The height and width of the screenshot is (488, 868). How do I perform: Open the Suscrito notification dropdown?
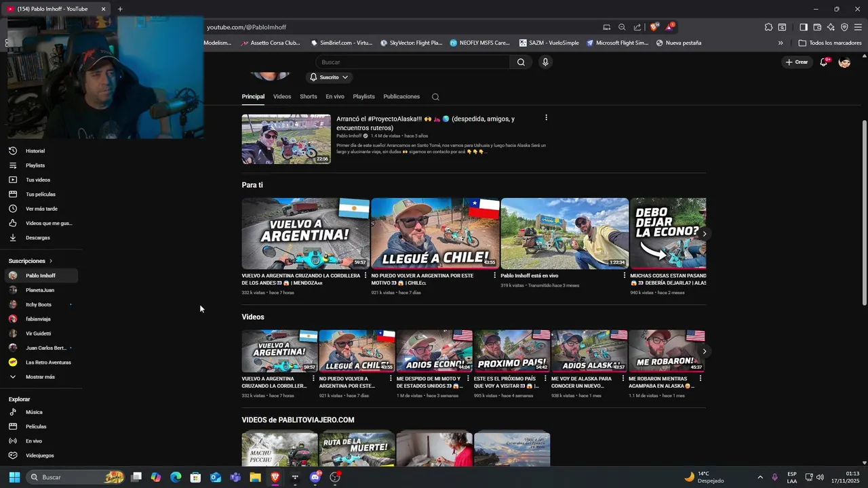pos(329,77)
